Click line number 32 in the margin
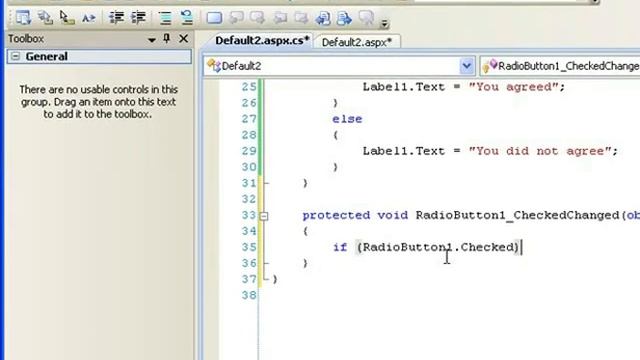 [249, 199]
